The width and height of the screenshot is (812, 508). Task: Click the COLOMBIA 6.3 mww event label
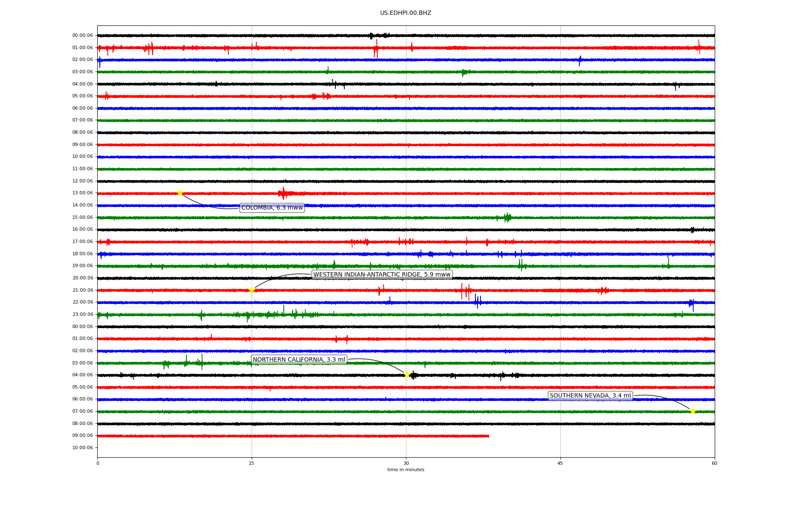tap(272, 208)
